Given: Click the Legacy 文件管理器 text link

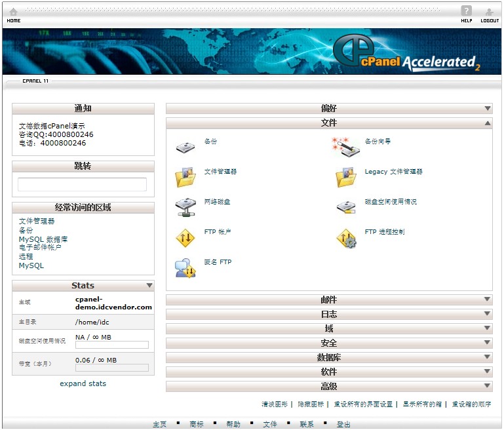Looking at the screenshot, I should [393, 171].
